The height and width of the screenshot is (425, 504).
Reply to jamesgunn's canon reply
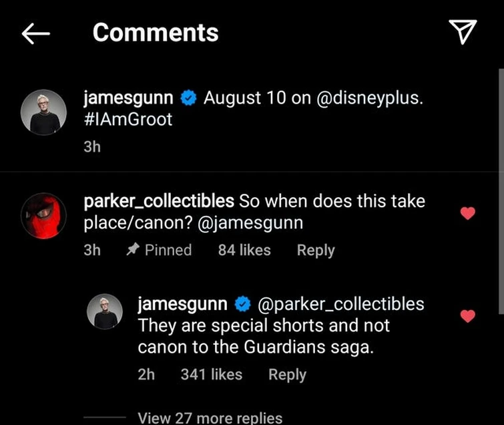287,375
